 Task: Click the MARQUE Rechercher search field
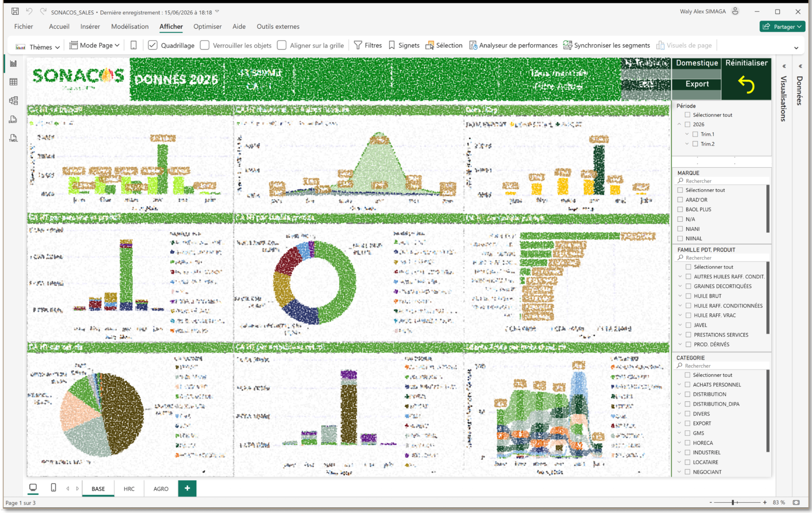click(x=721, y=181)
